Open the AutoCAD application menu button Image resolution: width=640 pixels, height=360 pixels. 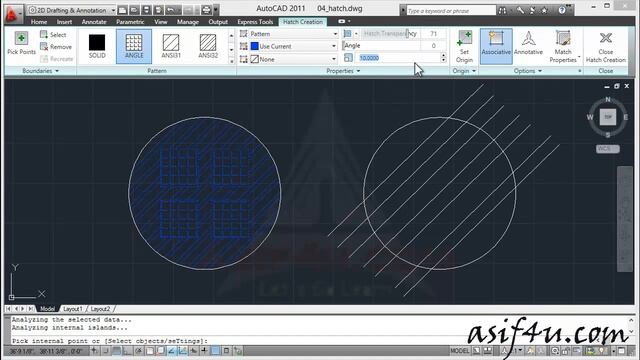pos(12,13)
